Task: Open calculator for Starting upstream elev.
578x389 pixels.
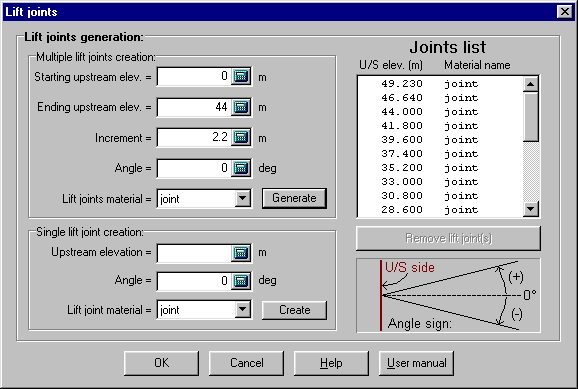Action: click(241, 76)
